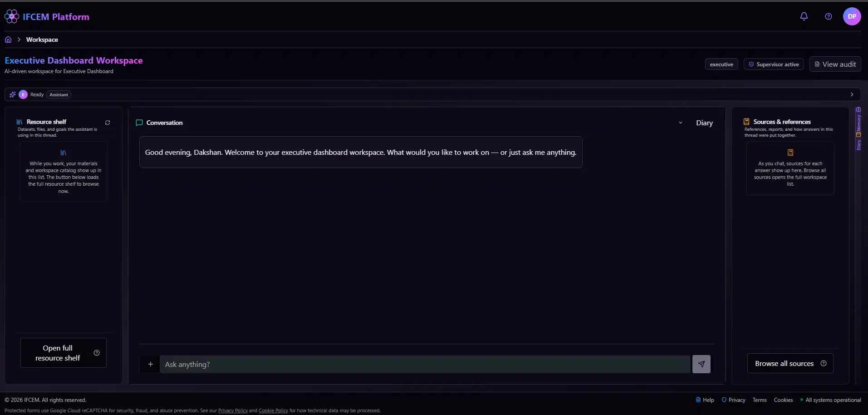Open the Diary tab in conversation header
The width and height of the screenshot is (868, 415).
point(704,123)
